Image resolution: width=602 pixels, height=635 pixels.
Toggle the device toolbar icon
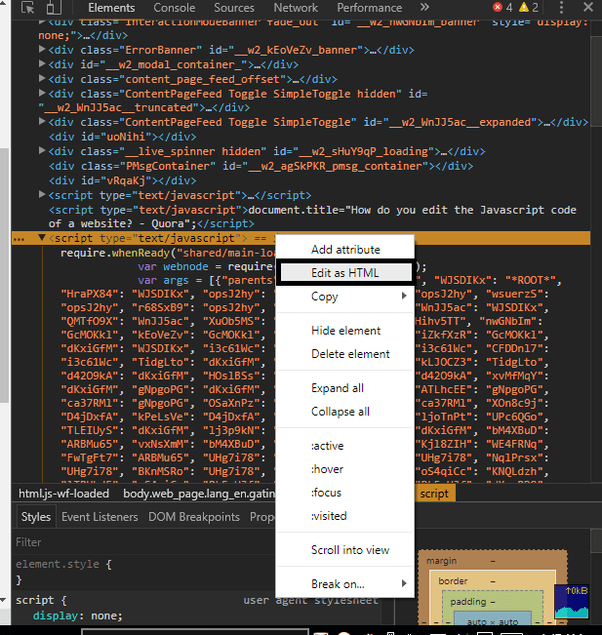[x=54, y=7]
